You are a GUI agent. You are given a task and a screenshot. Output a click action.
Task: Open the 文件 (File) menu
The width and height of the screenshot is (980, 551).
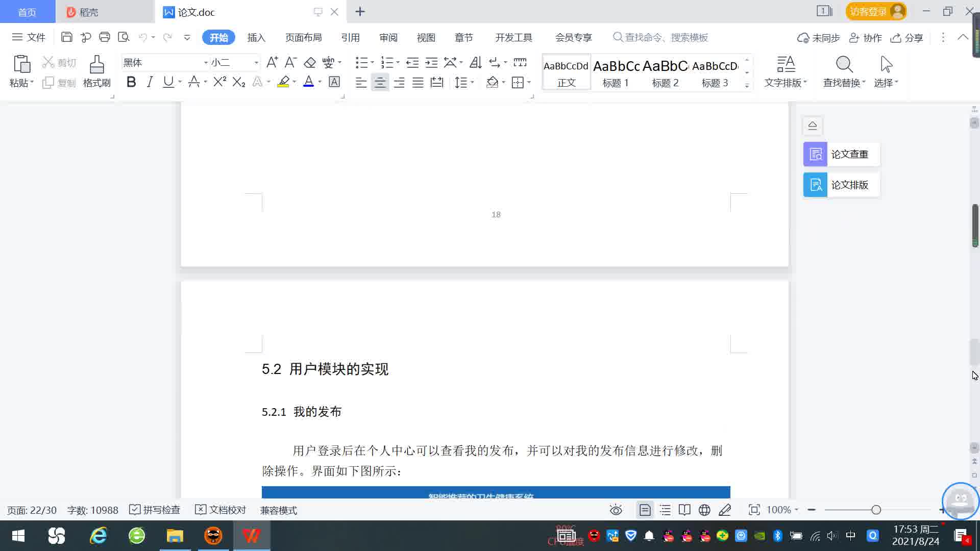point(29,37)
